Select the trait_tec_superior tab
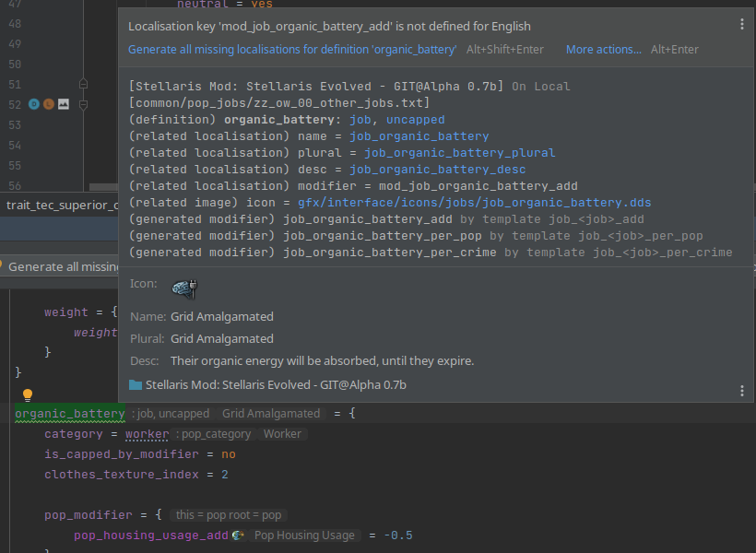 [55, 205]
